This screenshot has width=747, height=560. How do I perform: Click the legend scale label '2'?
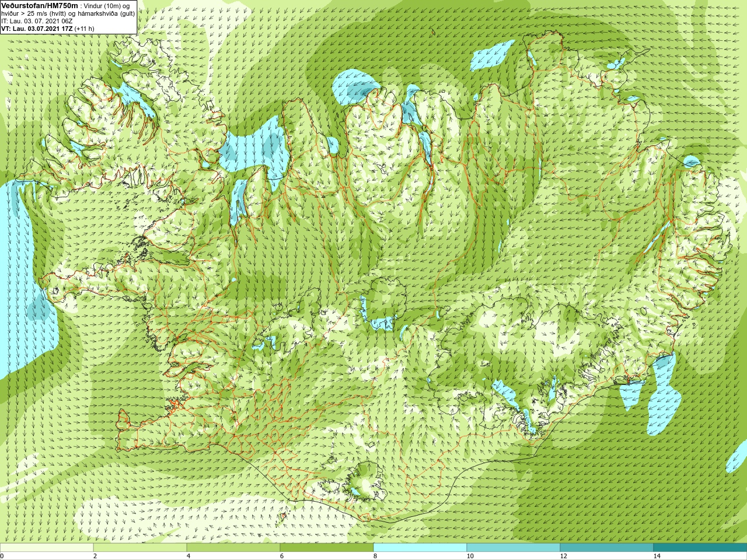(95, 556)
